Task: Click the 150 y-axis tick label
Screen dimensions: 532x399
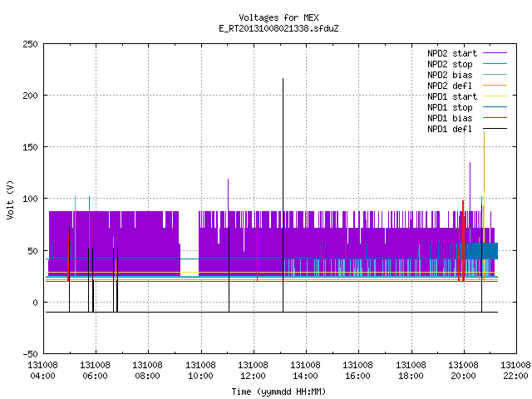Action: [30, 147]
